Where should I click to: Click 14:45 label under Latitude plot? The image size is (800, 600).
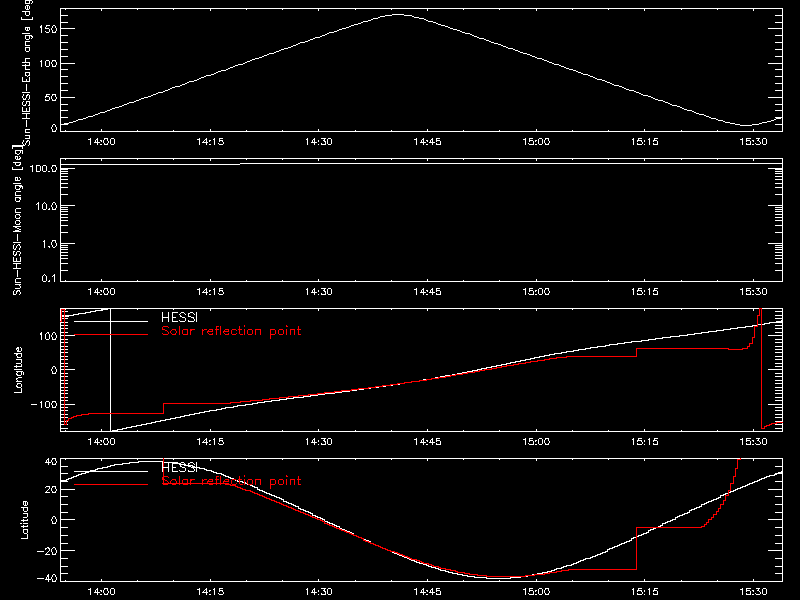tap(428, 592)
